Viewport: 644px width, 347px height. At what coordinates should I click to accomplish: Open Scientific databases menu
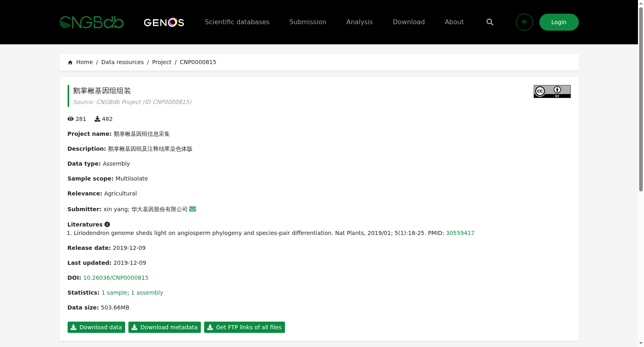(x=237, y=22)
